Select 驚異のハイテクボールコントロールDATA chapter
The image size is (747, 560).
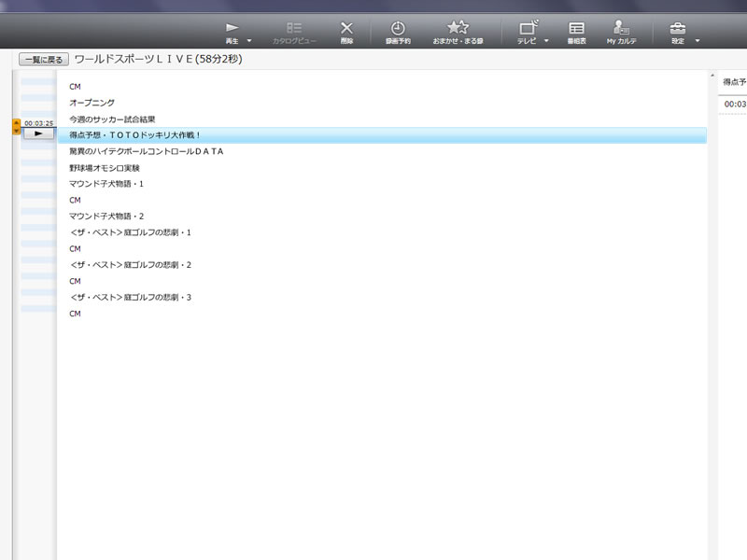(x=146, y=151)
